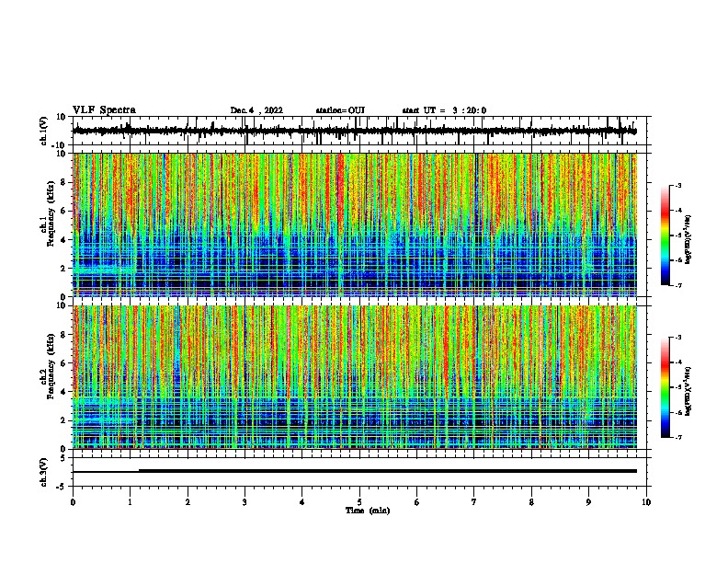Click the "ch.3(V)" axis label

point(44,472)
